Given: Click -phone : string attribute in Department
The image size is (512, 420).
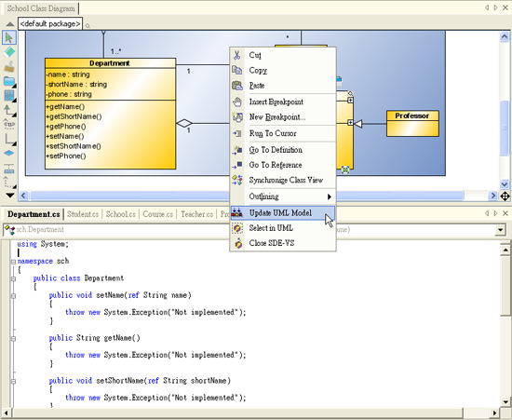Looking at the screenshot, I should 69,94.
